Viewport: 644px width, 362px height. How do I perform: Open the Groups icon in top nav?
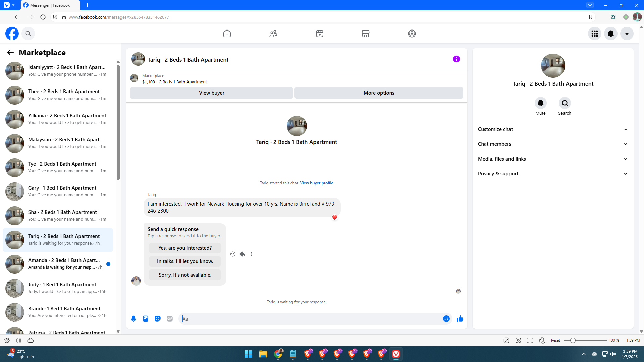412,34
